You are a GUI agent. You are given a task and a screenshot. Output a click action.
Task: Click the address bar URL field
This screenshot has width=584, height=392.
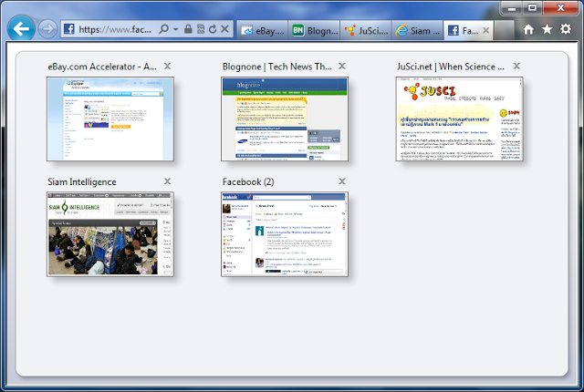click(115, 29)
